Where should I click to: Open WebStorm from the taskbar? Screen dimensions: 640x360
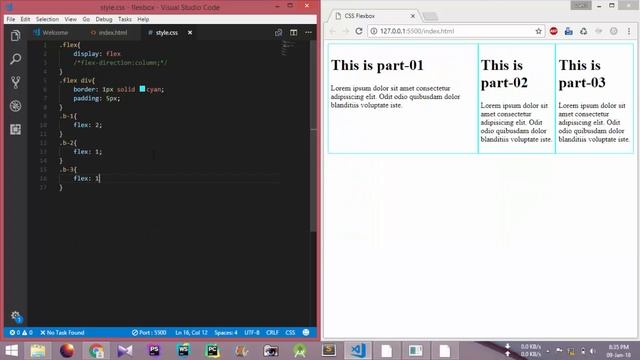[183, 351]
